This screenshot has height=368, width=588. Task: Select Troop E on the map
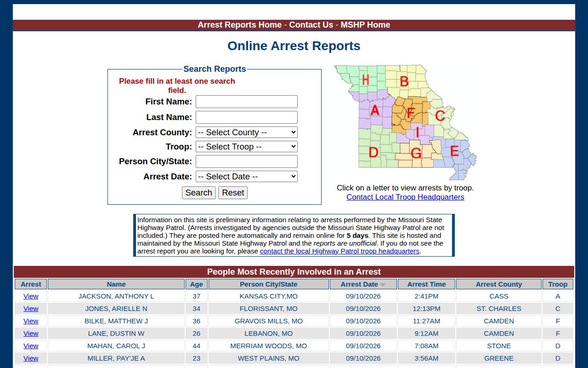(454, 151)
